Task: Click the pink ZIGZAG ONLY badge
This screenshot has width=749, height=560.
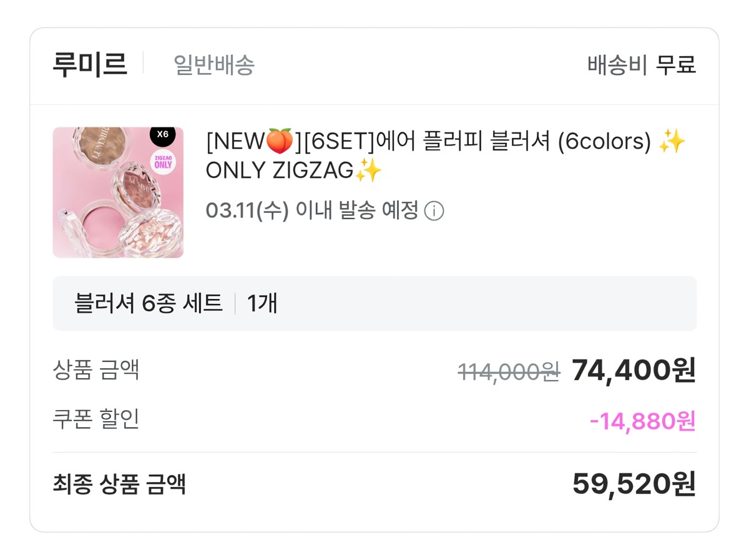Action: click(x=163, y=162)
